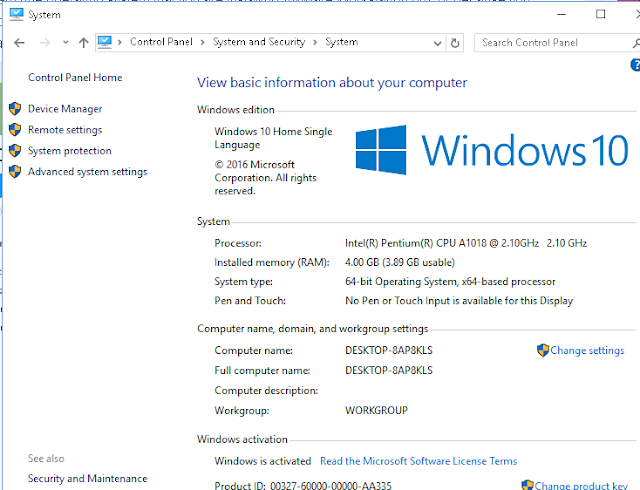Click the Product ID value
Viewport: 640px width, 490px height.
pos(331,486)
